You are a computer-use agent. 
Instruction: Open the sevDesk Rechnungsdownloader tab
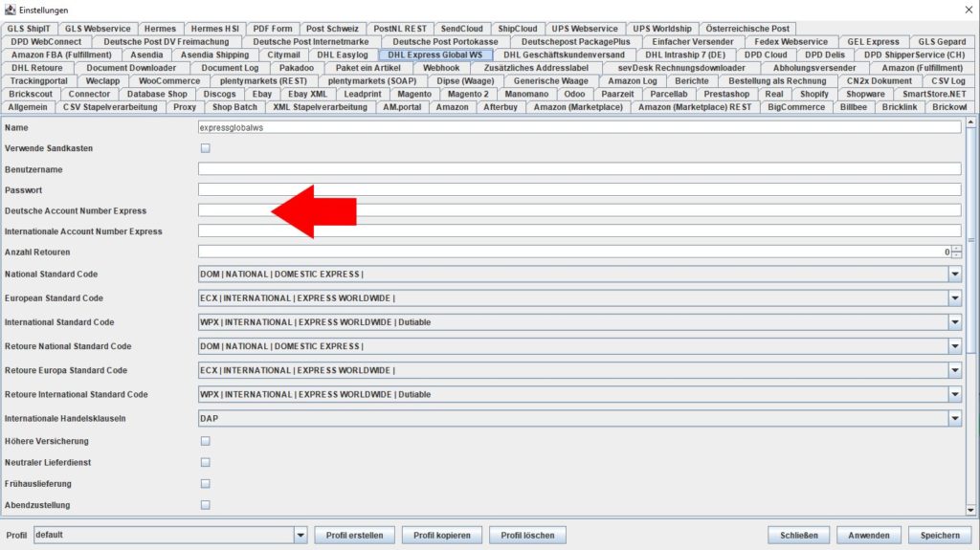click(x=681, y=68)
